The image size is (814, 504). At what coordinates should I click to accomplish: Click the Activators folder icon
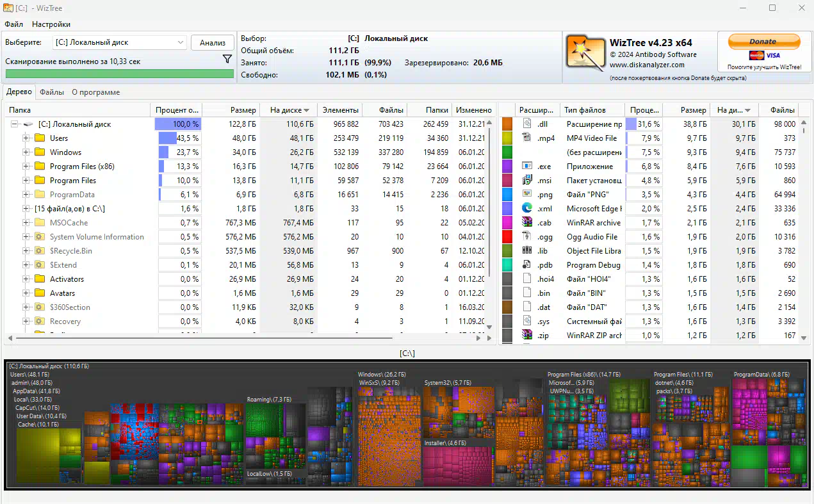pos(40,279)
